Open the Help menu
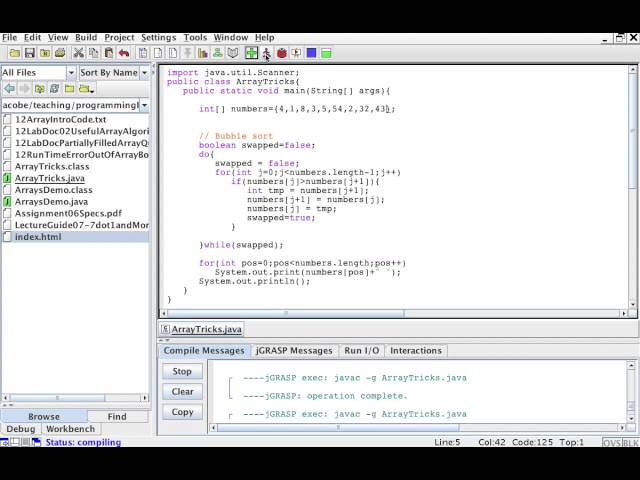This screenshot has width=640, height=480. point(264,38)
